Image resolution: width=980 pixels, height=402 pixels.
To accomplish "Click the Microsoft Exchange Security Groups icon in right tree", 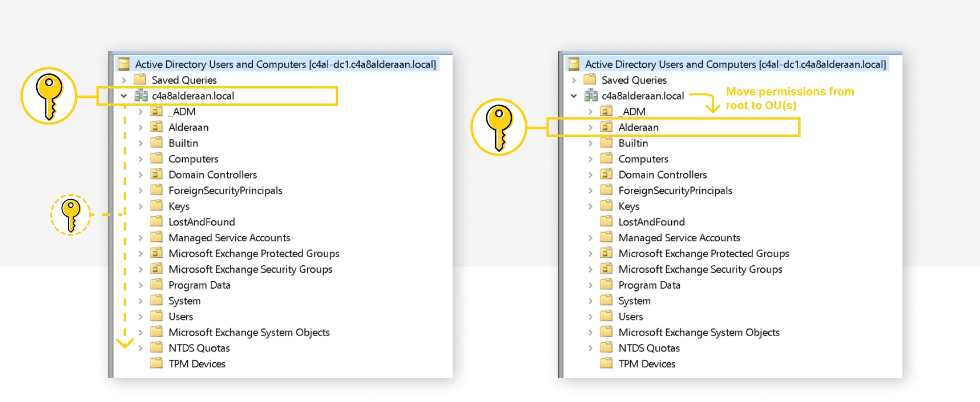I will (x=606, y=269).
